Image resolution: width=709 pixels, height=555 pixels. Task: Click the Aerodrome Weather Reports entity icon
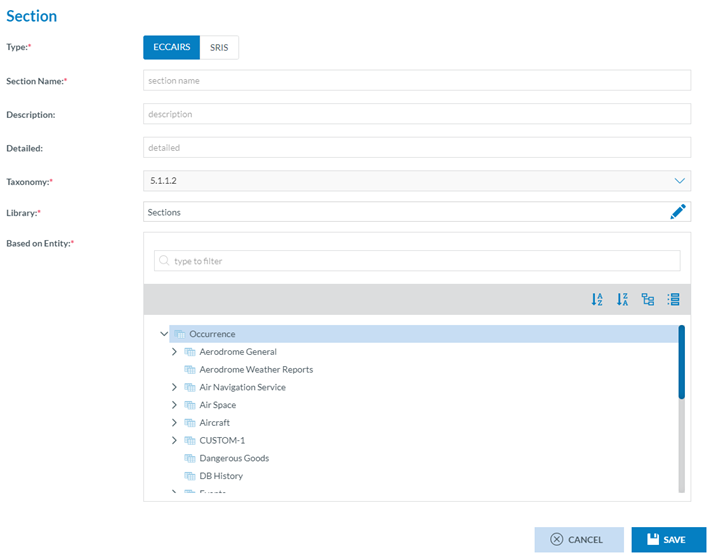coord(189,370)
